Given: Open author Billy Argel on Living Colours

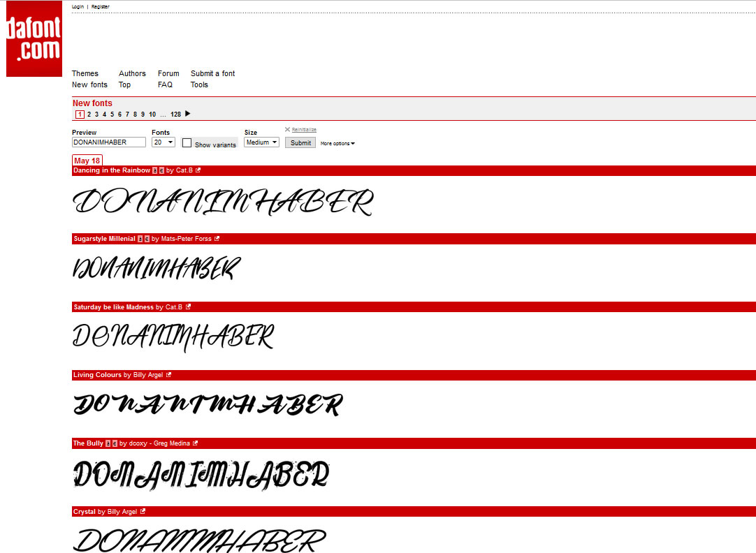Looking at the screenshot, I should [148, 375].
